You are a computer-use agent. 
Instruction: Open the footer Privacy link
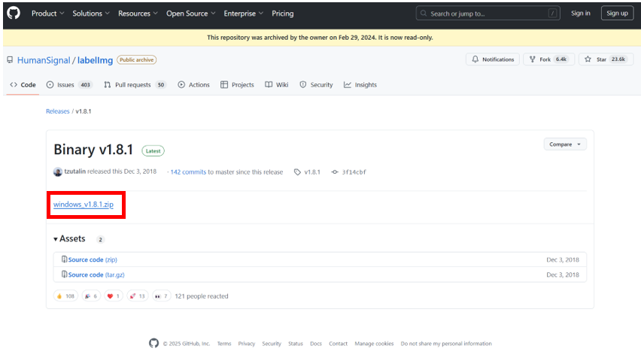pos(247,344)
